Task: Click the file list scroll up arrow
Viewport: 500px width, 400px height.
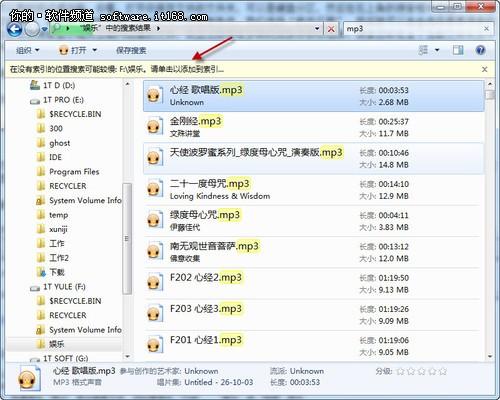Action: pos(490,84)
